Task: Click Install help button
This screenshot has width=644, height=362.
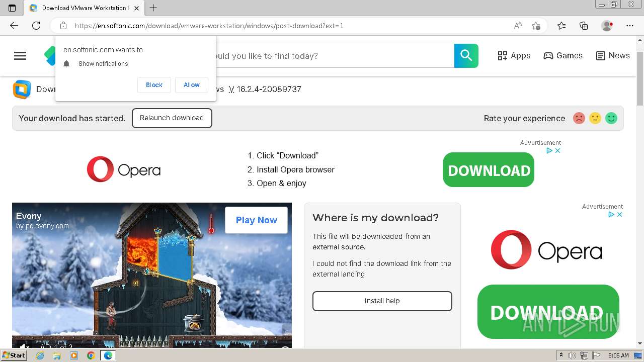Action: [x=382, y=301]
